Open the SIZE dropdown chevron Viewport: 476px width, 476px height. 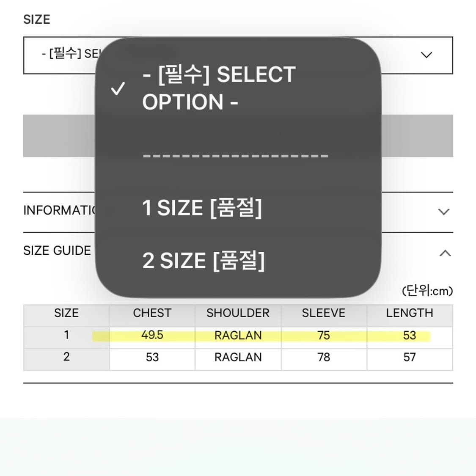426,55
